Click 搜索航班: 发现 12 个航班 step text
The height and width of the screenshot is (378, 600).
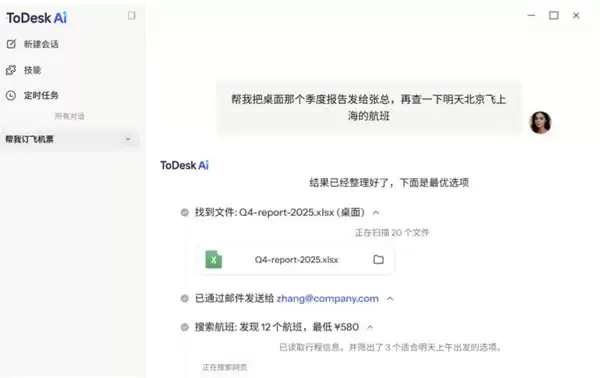277,327
